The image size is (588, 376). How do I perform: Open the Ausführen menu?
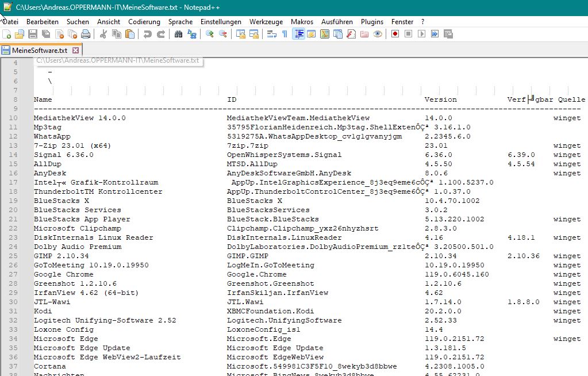click(x=337, y=22)
